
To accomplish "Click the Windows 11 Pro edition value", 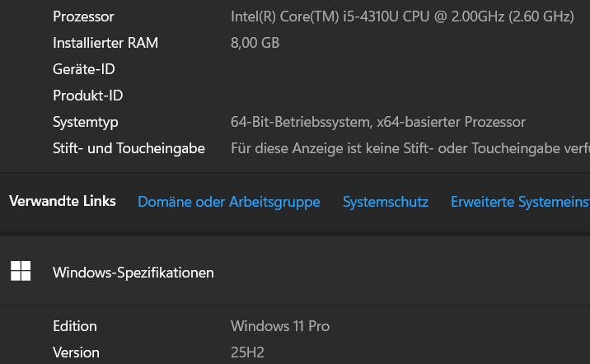I will point(280,326).
